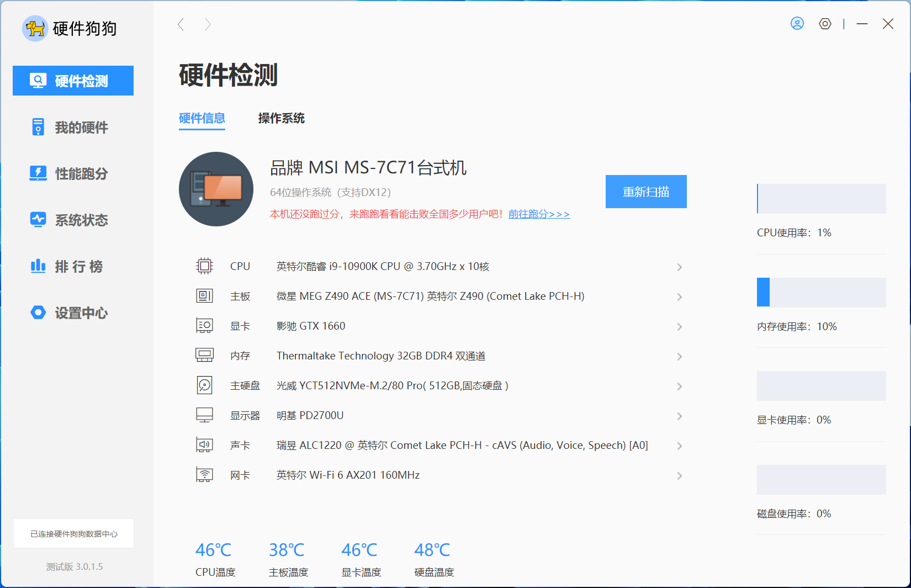This screenshot has width=911, height=588.
Task: Click the CPU使用率: 1% label
Action: point(794,233)
